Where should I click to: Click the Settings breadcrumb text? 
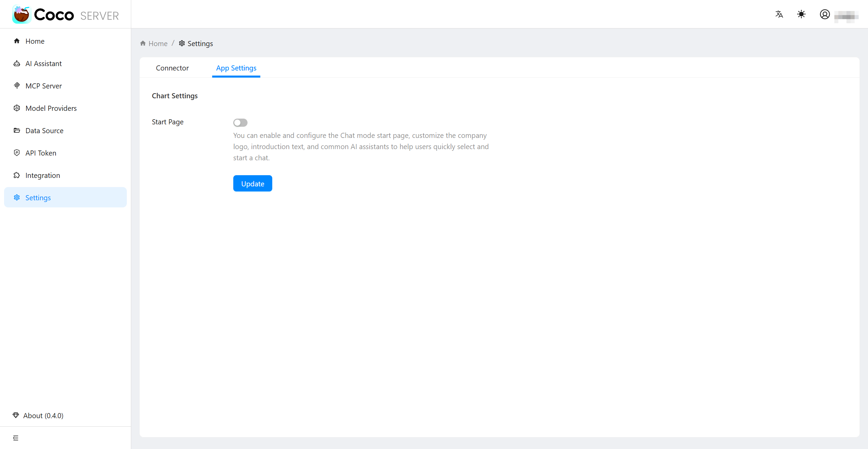coord(200,44)
